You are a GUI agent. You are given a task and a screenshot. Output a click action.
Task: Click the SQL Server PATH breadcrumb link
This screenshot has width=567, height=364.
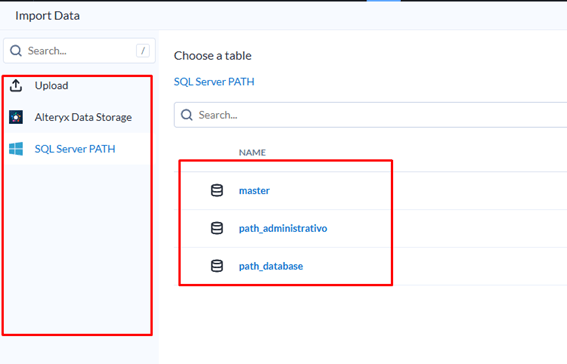pos(214,82)
